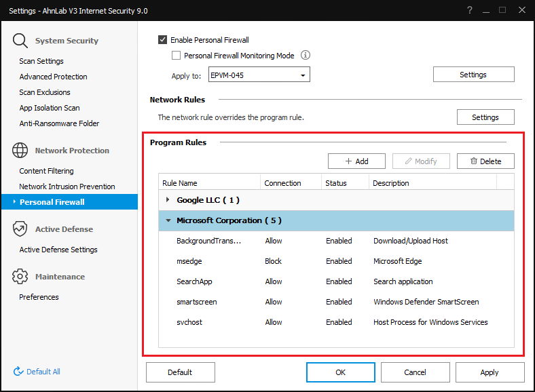Screen dimensions: 535x392
Task: Click the help question mark icon
Action: tap(470, 10)
